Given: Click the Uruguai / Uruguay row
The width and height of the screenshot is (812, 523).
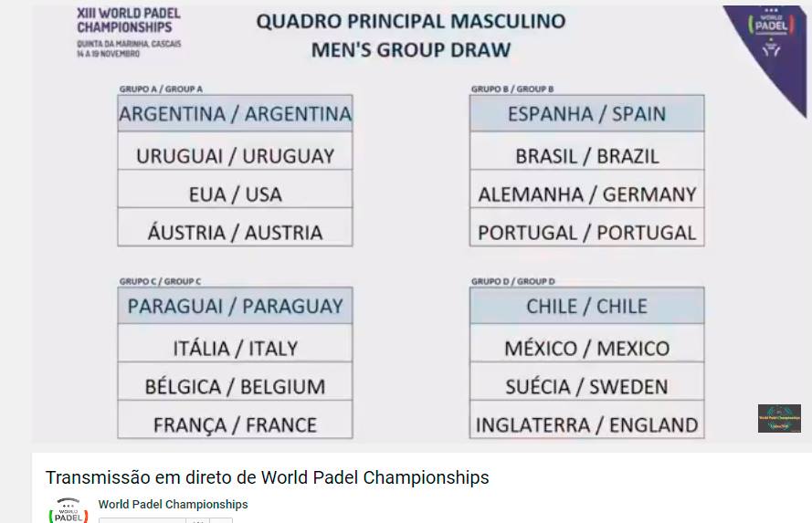Looking at the screenshot, I should tap(235, 151).
